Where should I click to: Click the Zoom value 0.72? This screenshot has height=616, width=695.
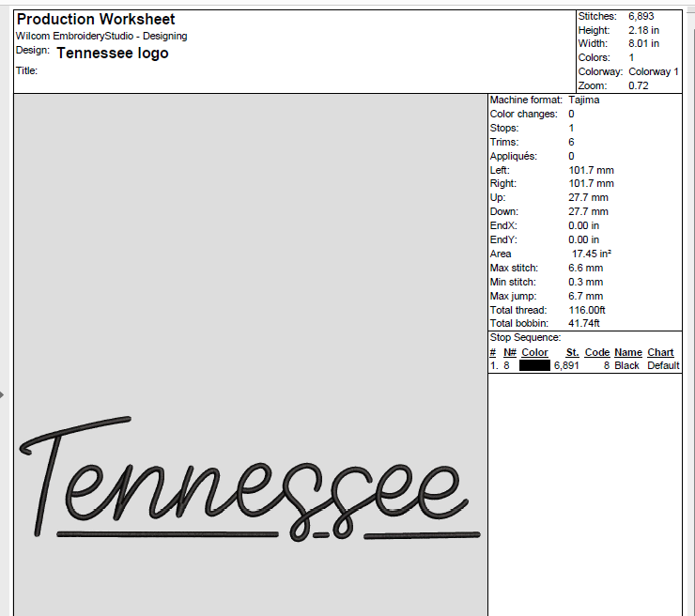[639, 85]
